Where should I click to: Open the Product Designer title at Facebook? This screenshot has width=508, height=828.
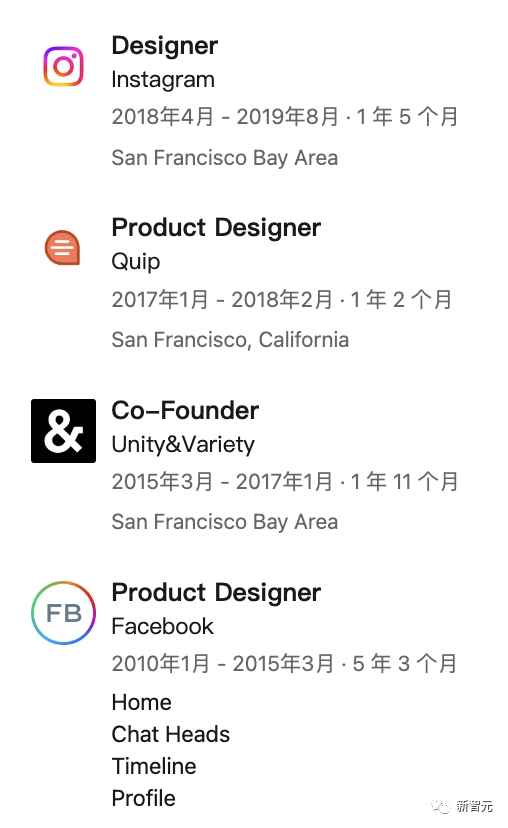tap(216, 592)
